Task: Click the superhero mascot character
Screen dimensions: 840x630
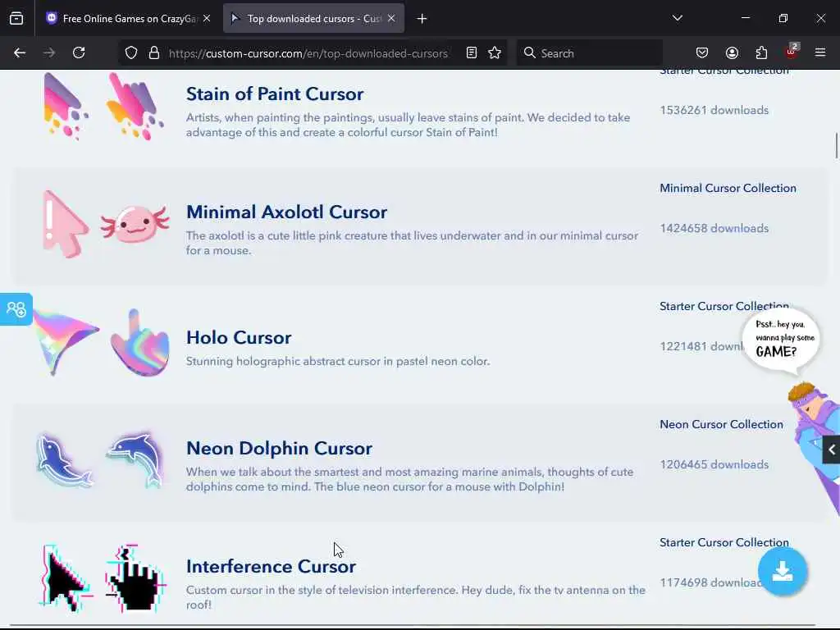Action: point(815,445)
